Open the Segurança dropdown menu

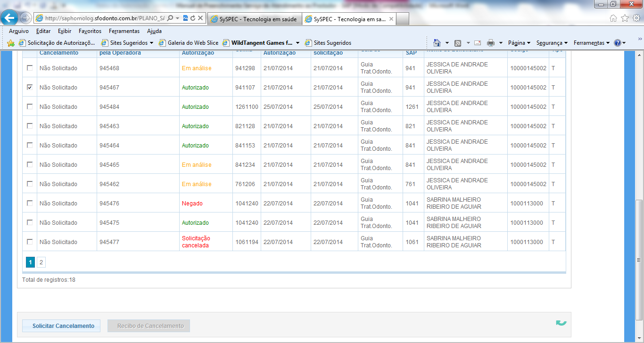click(552, 43)
